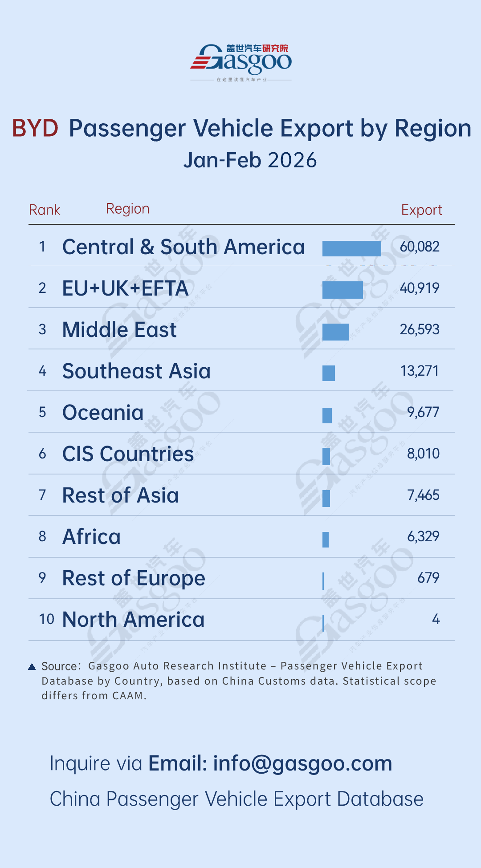Click the 7,465 value for Rest of Asia

coord(423,495)
